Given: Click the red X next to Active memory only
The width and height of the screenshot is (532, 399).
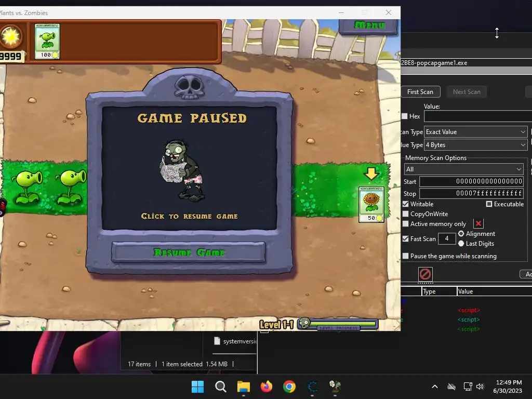Looking at the screenshot, I should [x=478, y=223].
